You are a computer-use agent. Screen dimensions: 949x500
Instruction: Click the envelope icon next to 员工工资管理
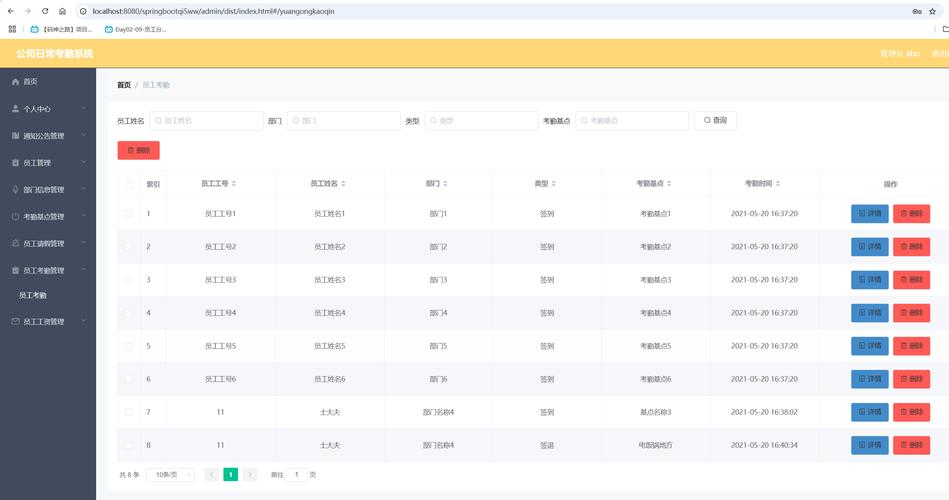tap(15, 321)
